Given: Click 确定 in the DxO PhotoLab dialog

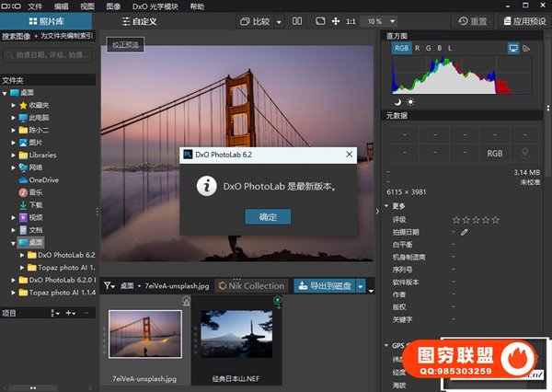Looking at the screenshot, I should pos(268,217).
